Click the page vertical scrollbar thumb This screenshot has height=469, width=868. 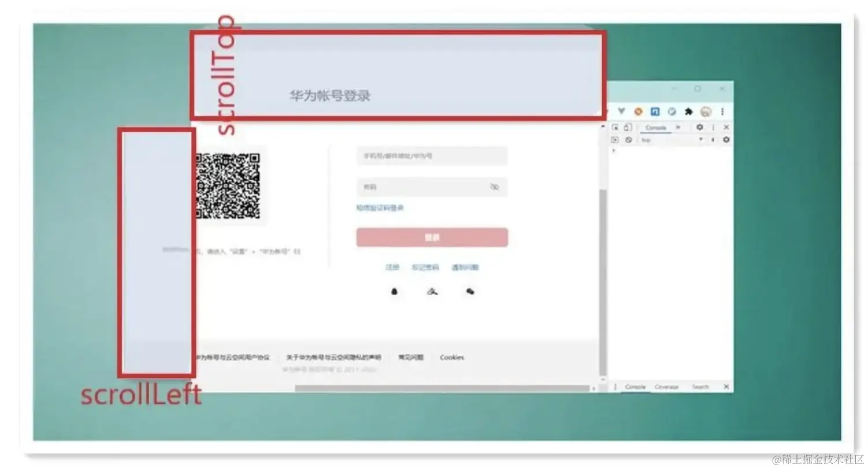tap(603, 283)
